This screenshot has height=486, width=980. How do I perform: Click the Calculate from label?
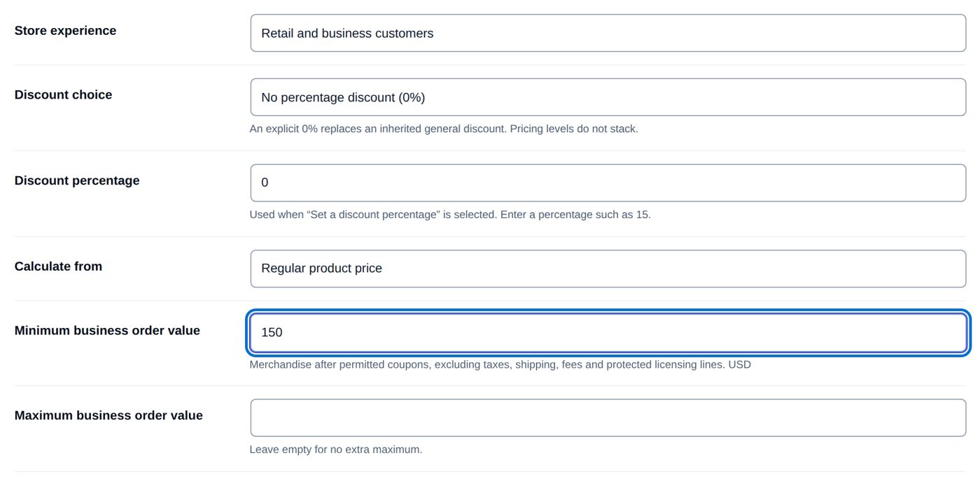coord(59,266)
